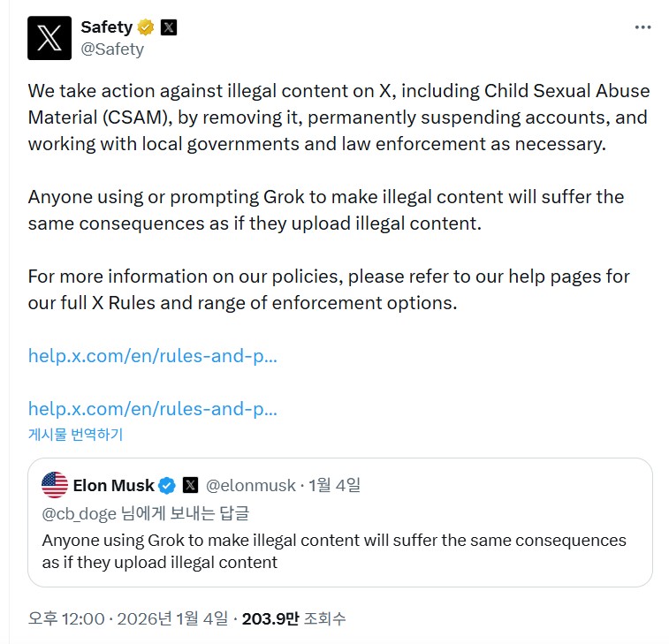The image size is (669, 644).
Task: Open the first help.x.com rules link
Action: (x=153, y=356)
